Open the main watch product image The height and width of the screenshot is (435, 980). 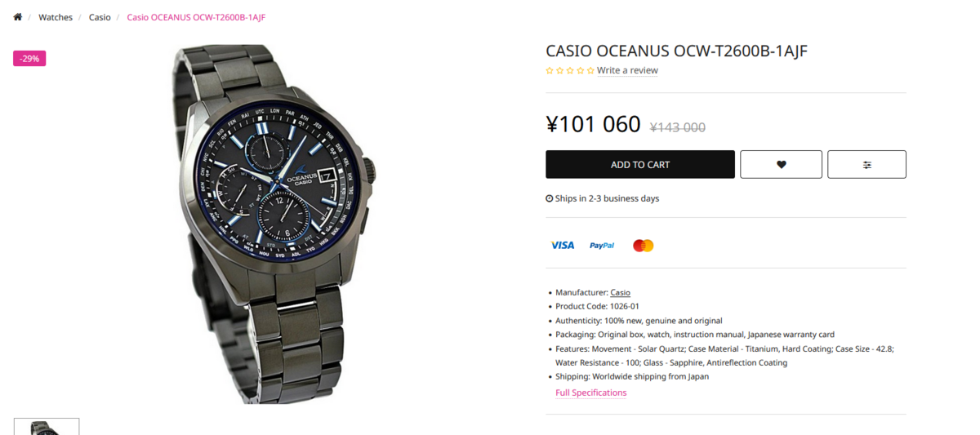click(274, 224)
